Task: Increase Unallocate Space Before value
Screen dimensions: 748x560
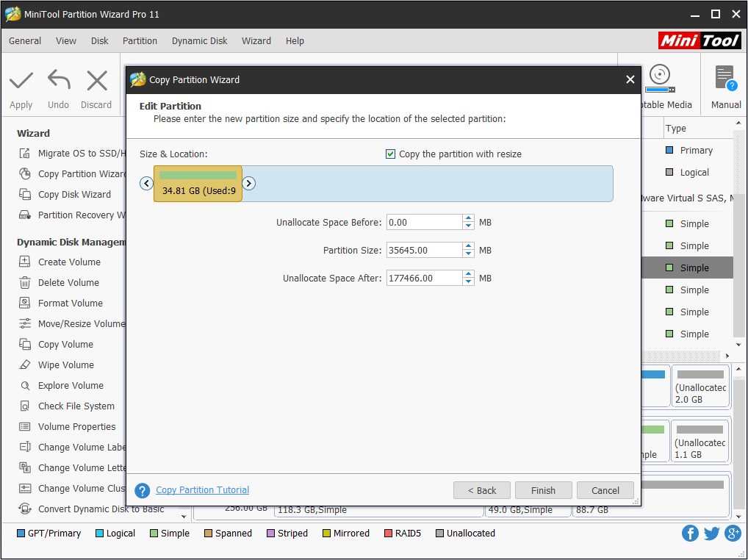Action: [469, 218]
